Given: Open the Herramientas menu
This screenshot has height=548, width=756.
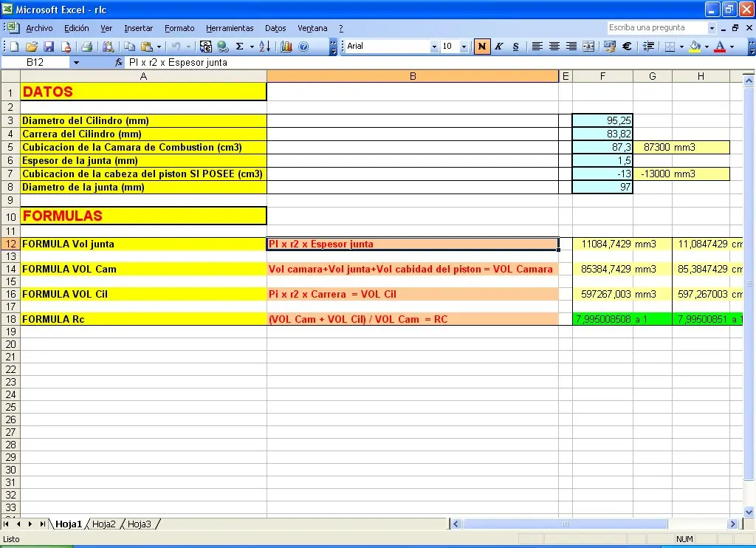Looking at the screenshot, I should (230, 28).
